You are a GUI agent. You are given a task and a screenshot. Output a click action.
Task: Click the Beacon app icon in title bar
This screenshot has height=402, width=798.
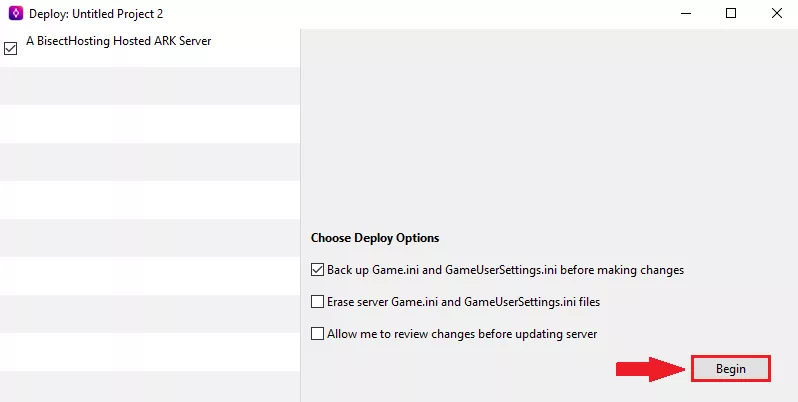(13, 14)
